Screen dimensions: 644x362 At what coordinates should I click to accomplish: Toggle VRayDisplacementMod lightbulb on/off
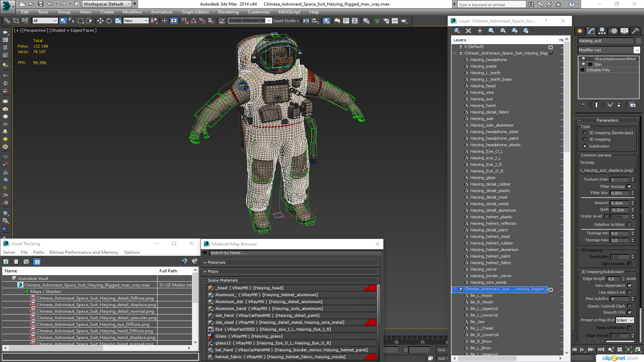(x=583, y=59)
